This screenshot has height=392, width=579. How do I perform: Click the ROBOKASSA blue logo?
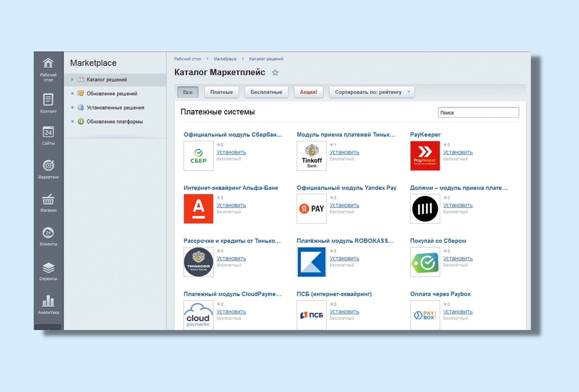pyautogui.click(x=312, y=262)
